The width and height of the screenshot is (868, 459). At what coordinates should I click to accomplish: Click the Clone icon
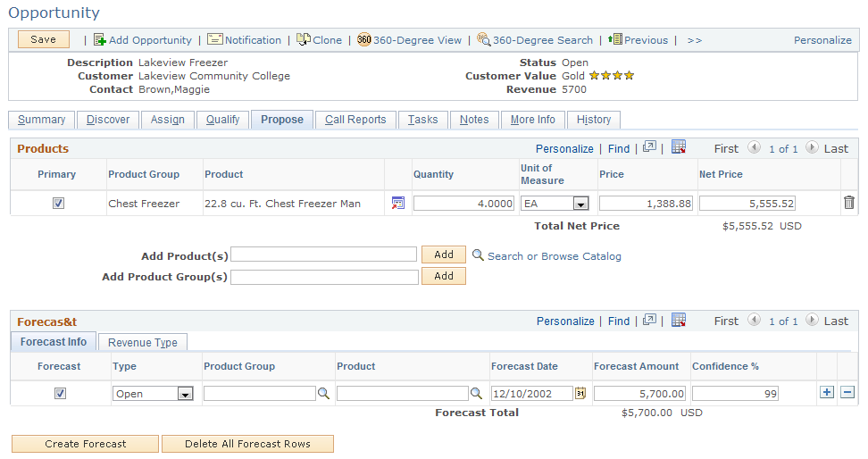click(x=304, y=39)
